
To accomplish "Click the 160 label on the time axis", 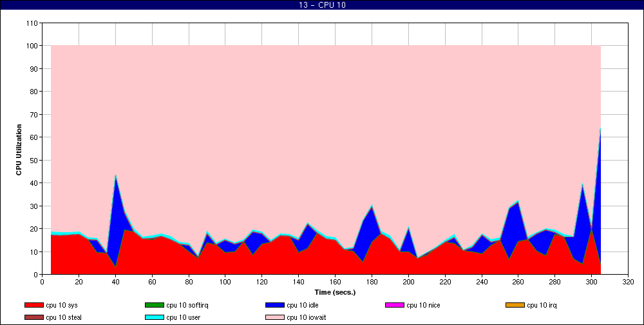I will point(335,282).
